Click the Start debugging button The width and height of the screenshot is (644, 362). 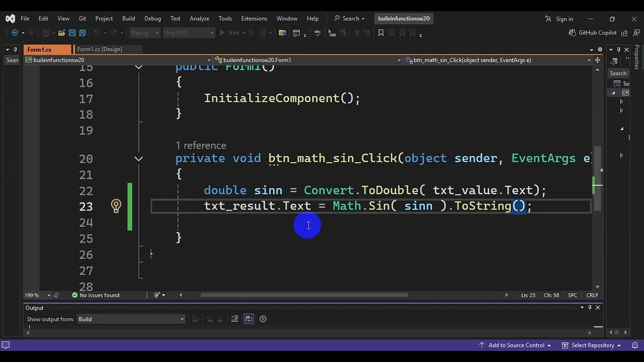pyautogui.click(x=229, y=33)
